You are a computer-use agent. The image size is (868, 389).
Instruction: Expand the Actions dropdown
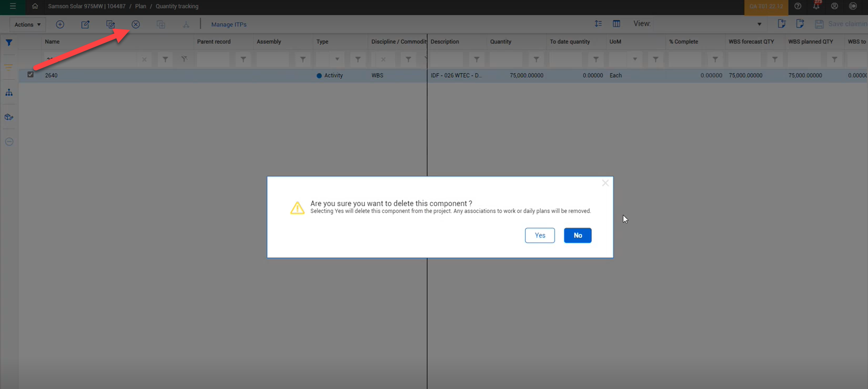point(27,24)
